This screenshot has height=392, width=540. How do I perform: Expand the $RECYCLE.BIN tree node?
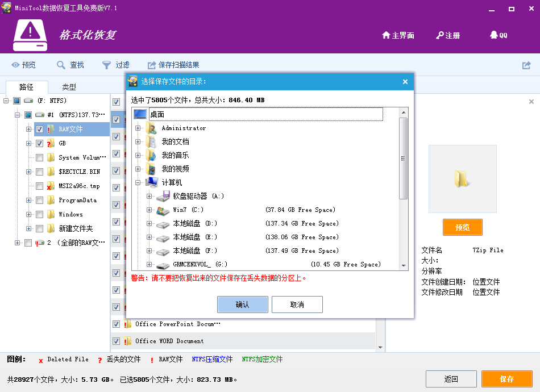(28, 172)
